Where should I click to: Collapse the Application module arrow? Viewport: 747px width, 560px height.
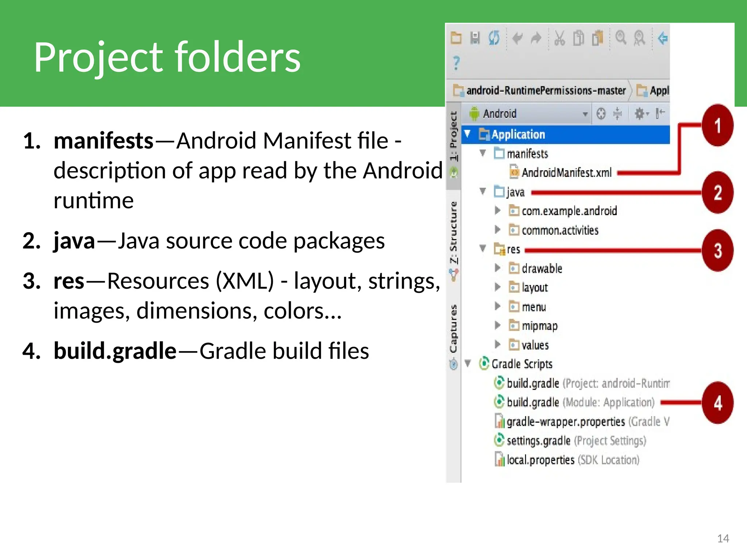tap(468, 134)
